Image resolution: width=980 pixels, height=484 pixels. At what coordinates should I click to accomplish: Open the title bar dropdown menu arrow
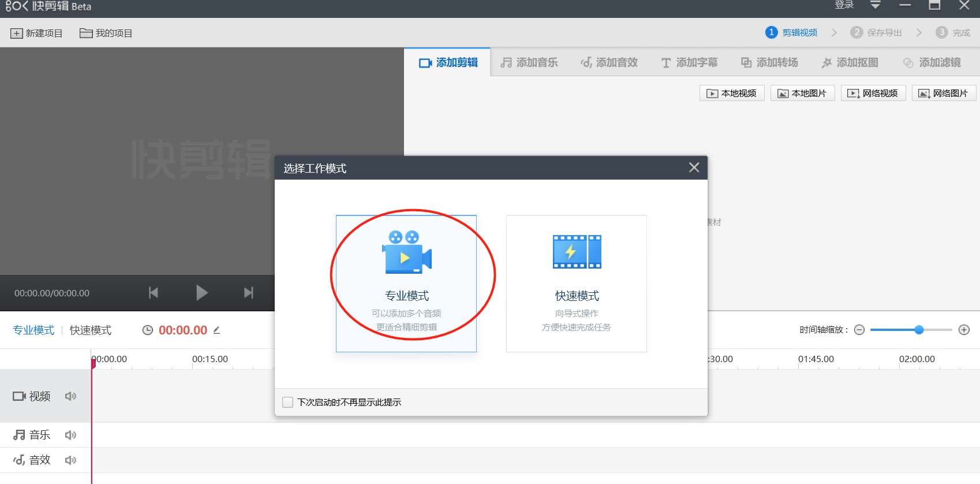pos(876,5)
